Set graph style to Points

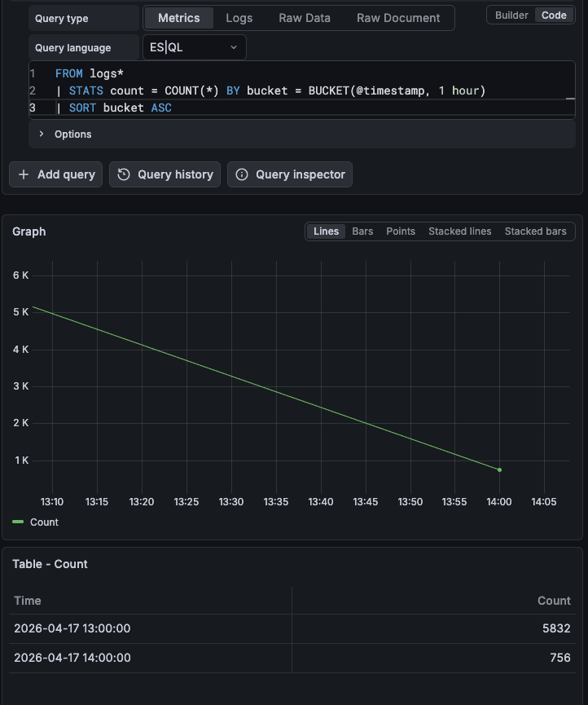pyautogui.click(x=401, y=231)
